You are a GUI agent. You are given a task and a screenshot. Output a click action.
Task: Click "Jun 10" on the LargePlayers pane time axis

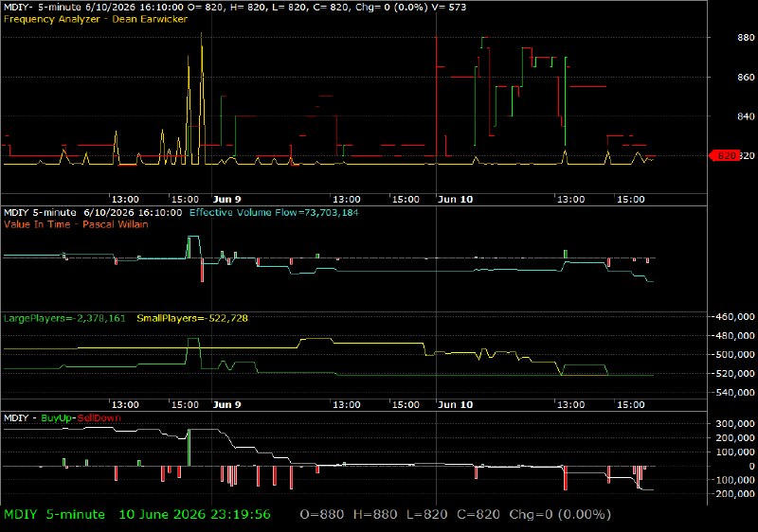click(x=455, y=404)
